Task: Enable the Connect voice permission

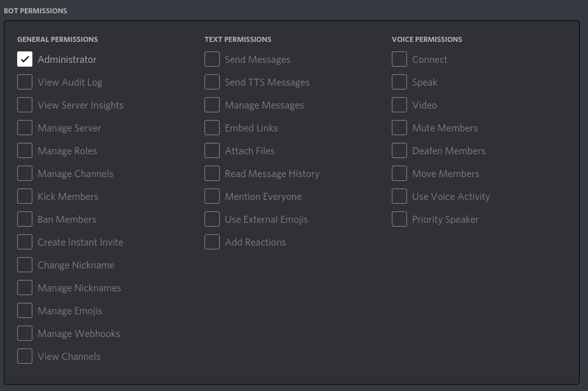Action: (x=399, y=60)
